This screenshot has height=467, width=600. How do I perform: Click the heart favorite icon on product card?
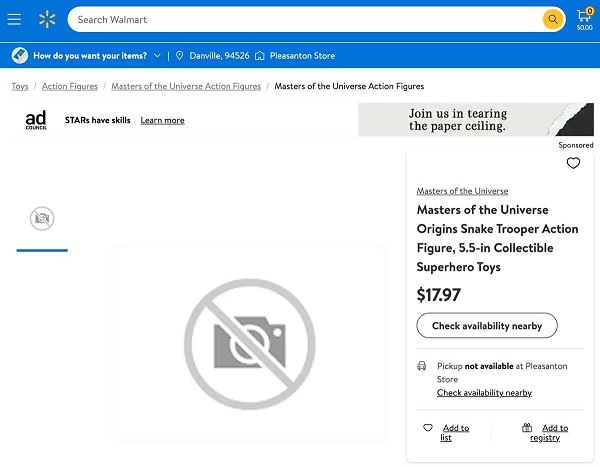pos(573,163)
